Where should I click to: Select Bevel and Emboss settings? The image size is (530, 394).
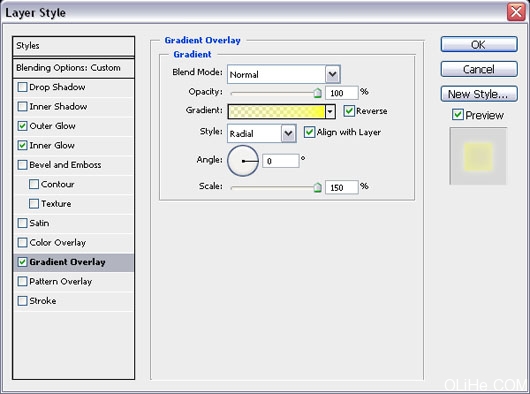tap(65, 165)
